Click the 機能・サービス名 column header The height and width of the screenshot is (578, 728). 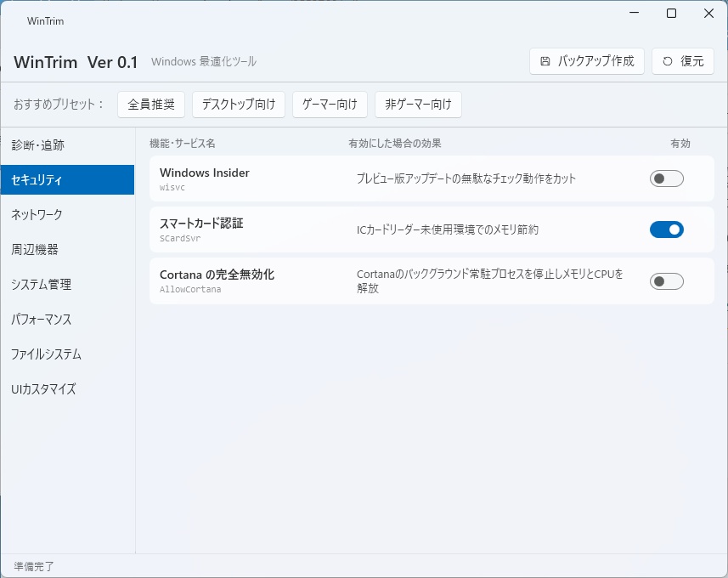183,143
